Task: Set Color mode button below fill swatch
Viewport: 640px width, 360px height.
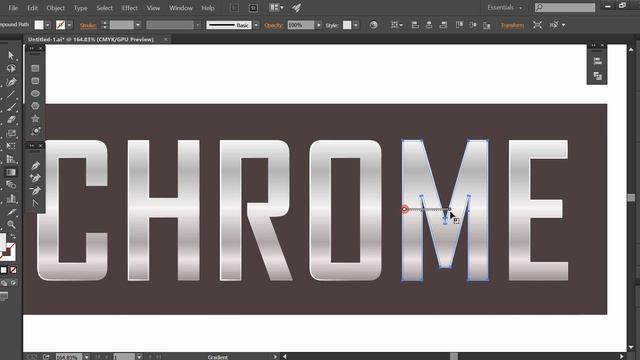Action: 4,270
